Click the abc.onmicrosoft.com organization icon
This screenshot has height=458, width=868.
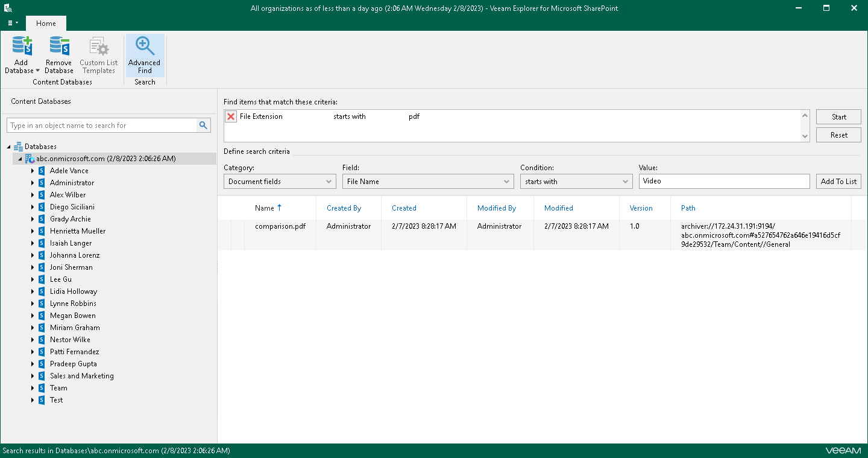30,159
